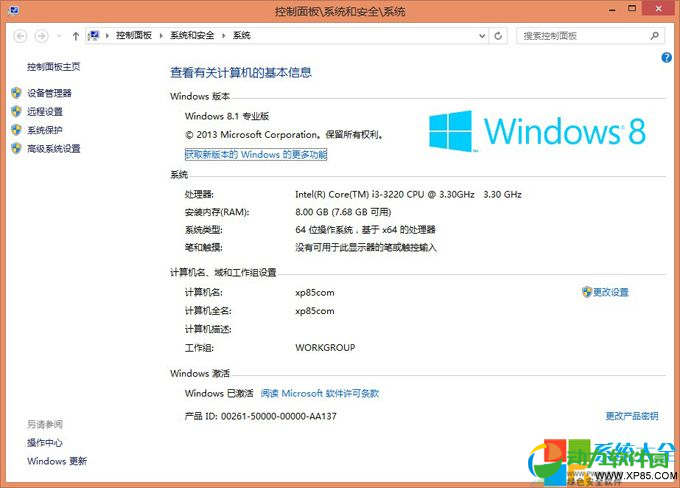Click the Back navigation arrow
Viewport: 680px width, 488px height.
pos(20,36)
